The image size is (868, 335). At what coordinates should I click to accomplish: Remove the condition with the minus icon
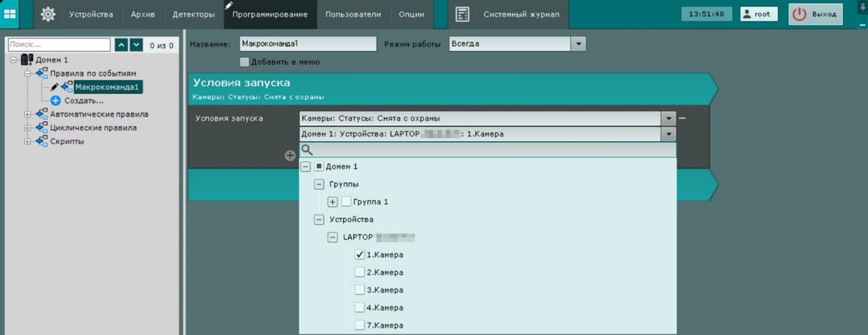coord(682,118)
